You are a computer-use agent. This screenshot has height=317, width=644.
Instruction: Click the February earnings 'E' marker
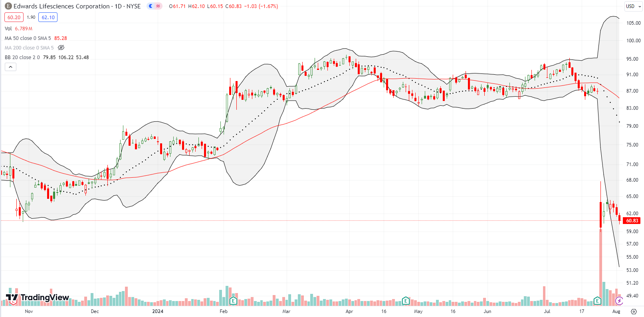click(234, 301)
